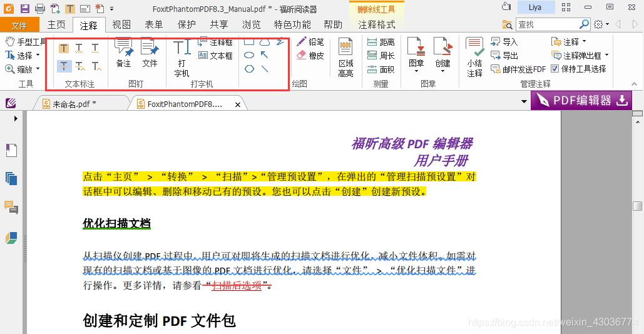Open the bookmarks panel in the sidebar
644x334 pixels.
pyautogui.click(x=11, y=150)
